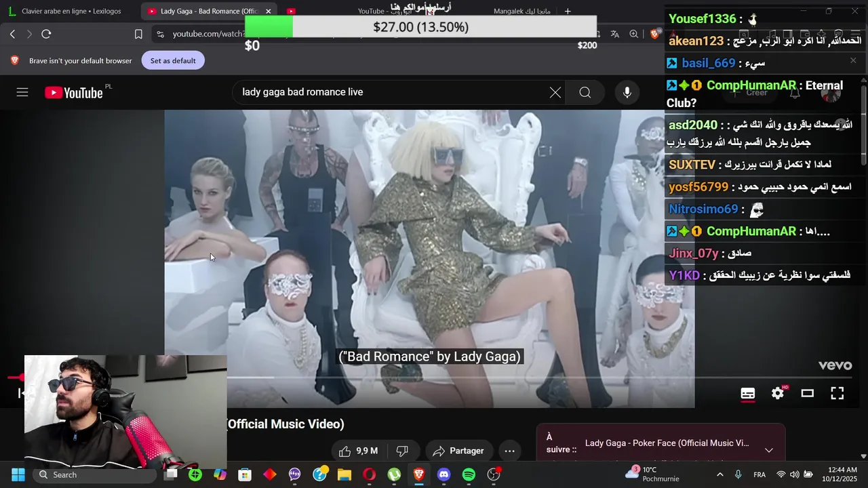Open the video player settings gear
Screen dimensions: 868x488
tap(778, 393)
